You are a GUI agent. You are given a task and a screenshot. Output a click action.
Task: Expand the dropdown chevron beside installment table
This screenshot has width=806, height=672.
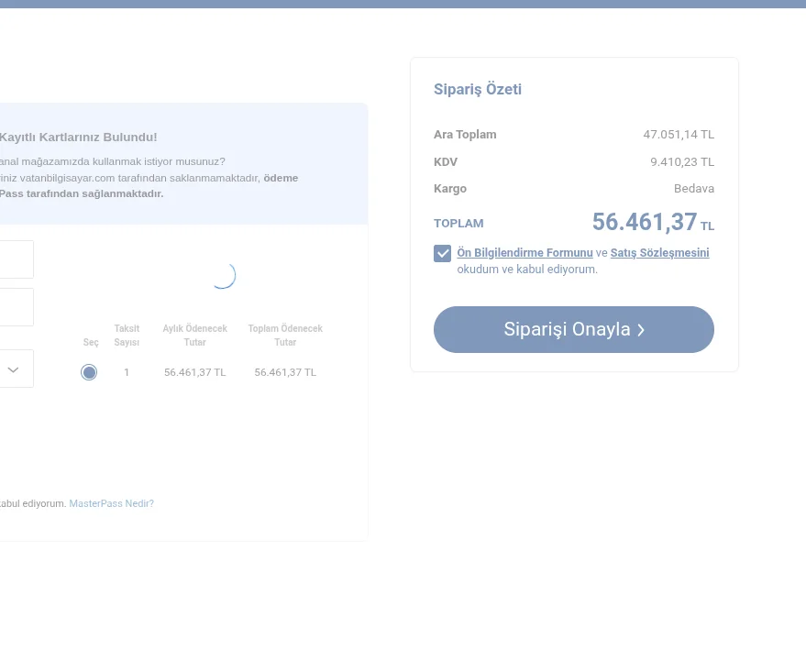[14, 369]
